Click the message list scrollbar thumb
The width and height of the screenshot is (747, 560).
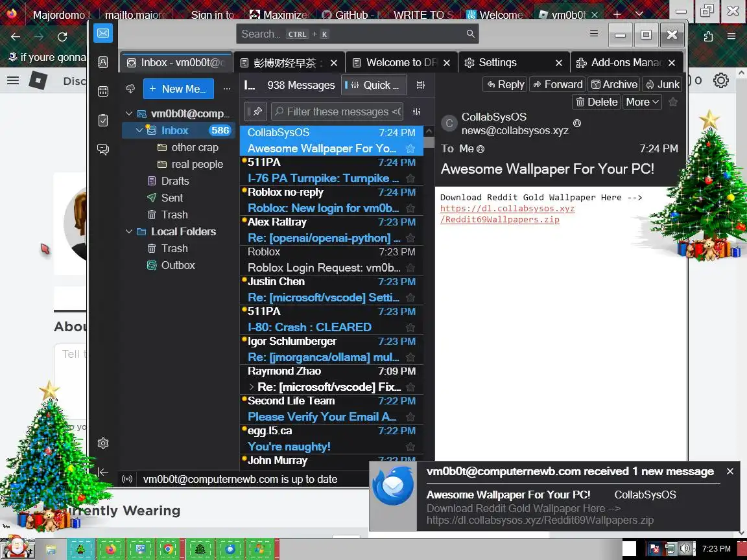(x=429, y=142)
